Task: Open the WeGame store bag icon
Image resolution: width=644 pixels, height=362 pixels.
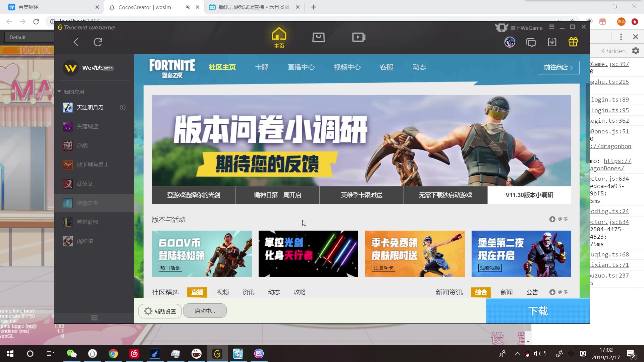Action: coord(318,37)
